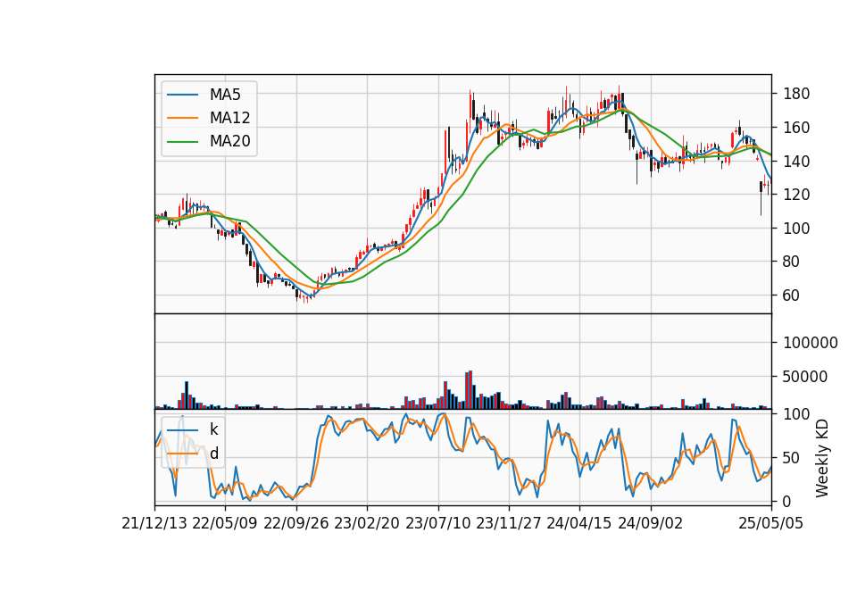
Task: Click the 50 tick on KD axis
Action: point(792,458)
